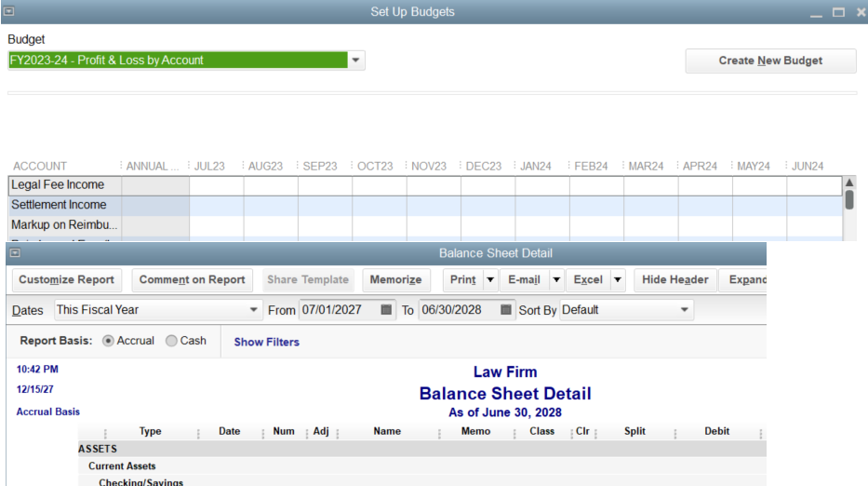This screenshot has height=486, width=868.
Task: Click the Date report column header
Action: 229,431
